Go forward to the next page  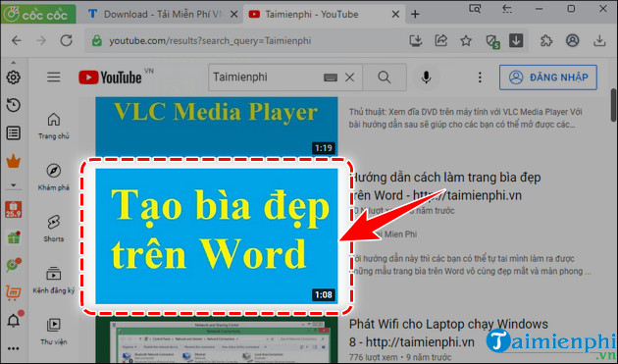[41, 40]
